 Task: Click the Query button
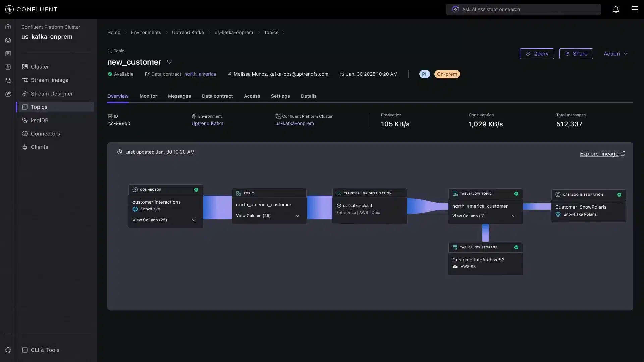coord(537,53)
